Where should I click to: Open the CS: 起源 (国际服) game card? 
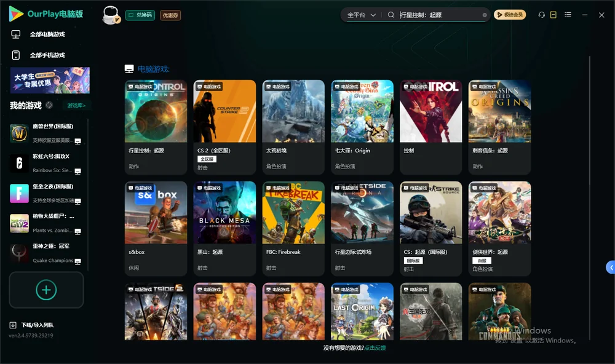[430, 229]
